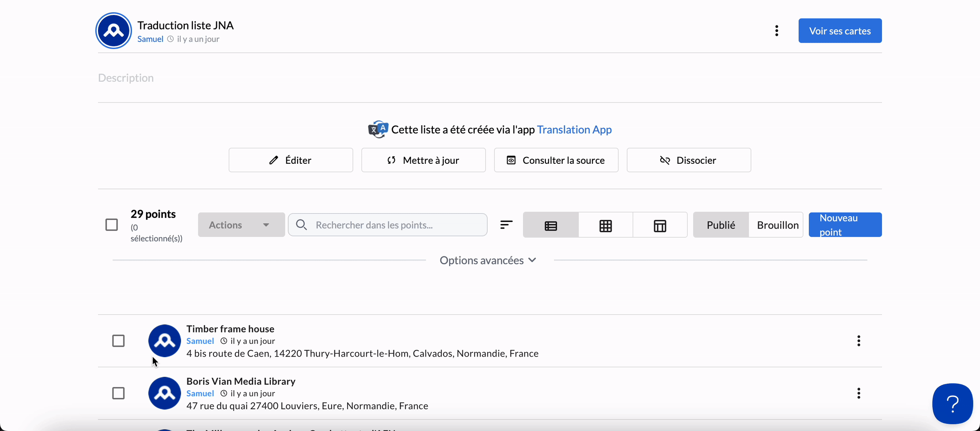
Task: Check the Timber frame house checkbox
Action: coord(118,341)
